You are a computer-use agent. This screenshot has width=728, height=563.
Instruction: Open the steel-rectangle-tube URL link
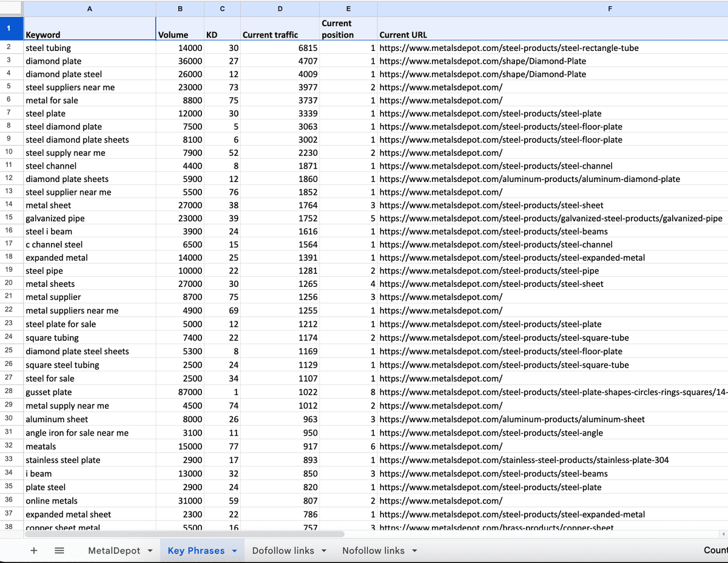click(x=508, y=48)
